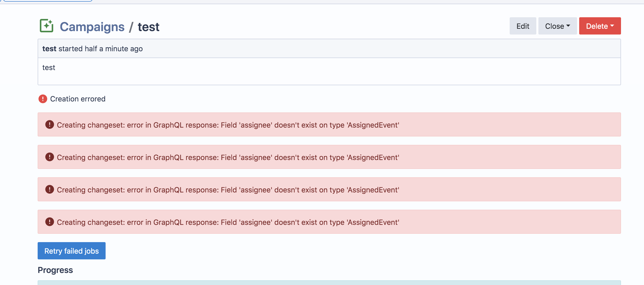Click the Campaigns sparkle icon
The image size is (644, 285).
[x=47, y=26]
